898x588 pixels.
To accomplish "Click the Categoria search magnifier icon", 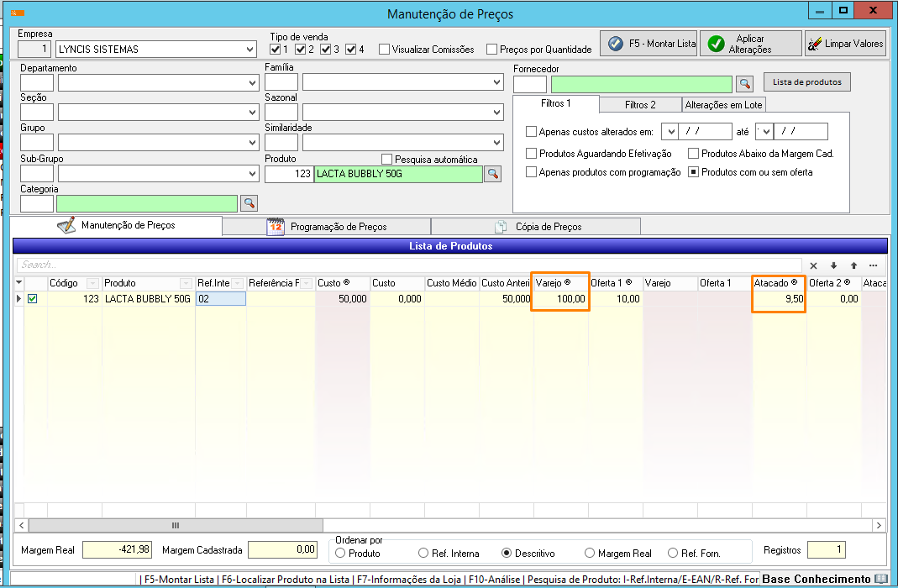I will point(248,203).
